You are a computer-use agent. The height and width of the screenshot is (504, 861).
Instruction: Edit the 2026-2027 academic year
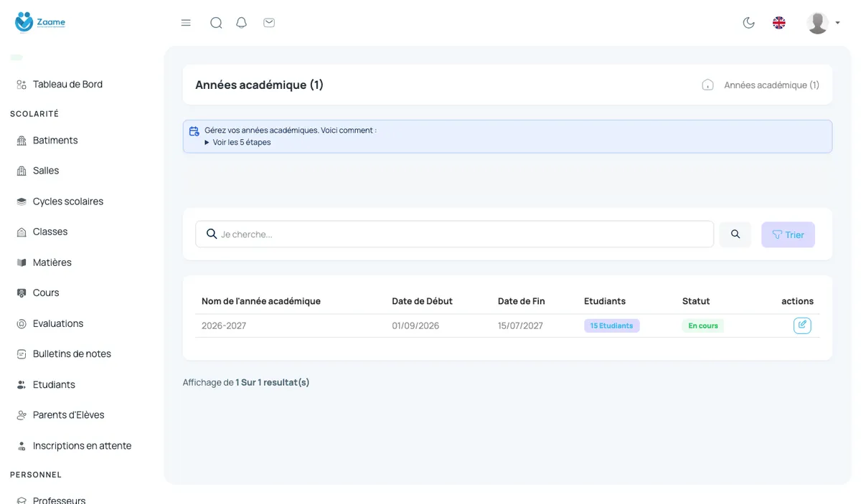point(802,325)
